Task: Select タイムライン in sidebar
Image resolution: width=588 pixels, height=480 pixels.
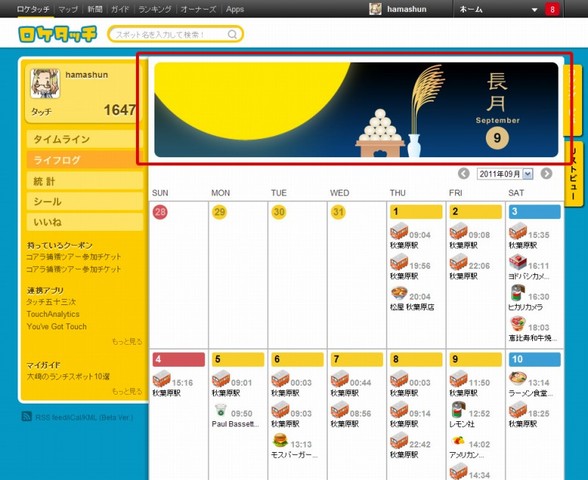Action: (85, 139)
